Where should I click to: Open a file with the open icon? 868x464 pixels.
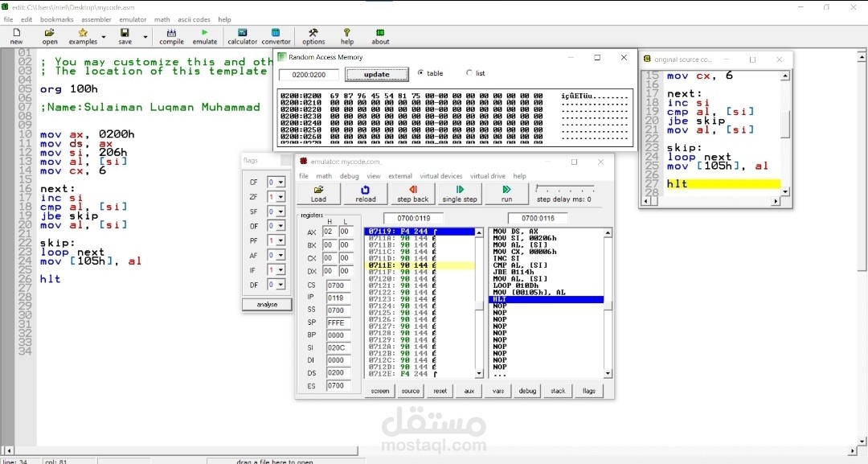[x=49, y=36]
